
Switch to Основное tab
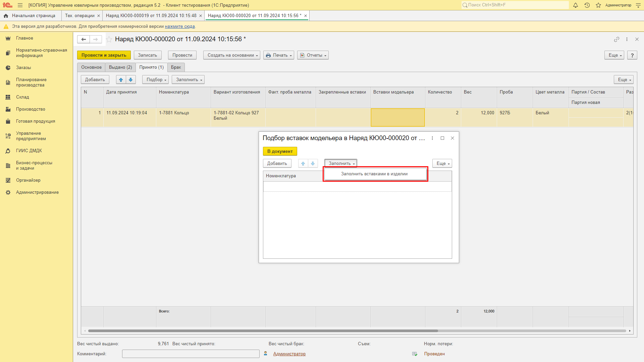[x=91, y=67]
